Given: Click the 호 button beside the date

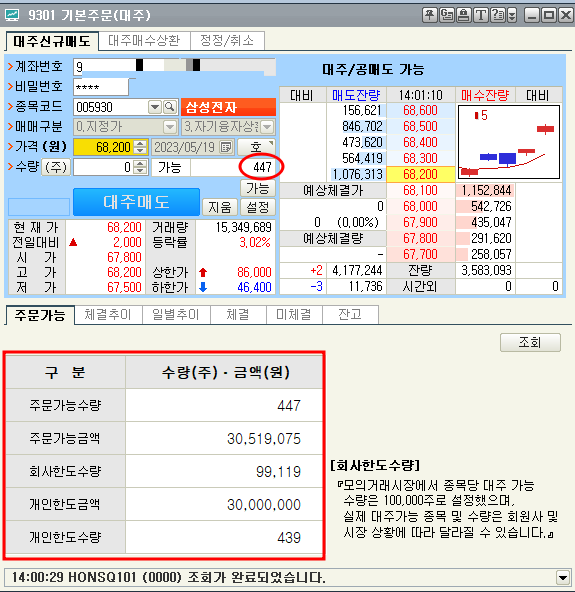Looking at the screenshot, I should point(256,147).
